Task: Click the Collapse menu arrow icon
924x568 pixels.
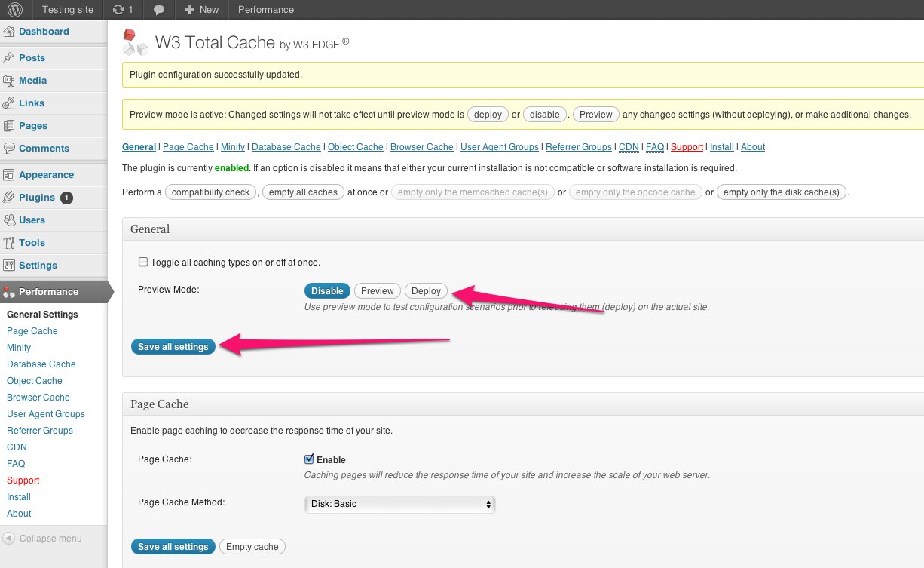Action: [x=9, y=539]
